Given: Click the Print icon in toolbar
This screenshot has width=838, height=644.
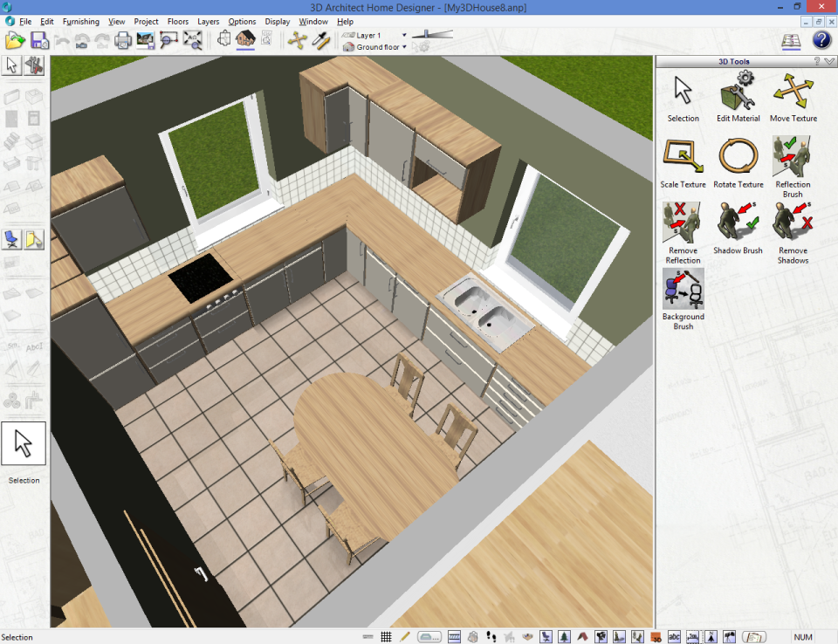Looking at the screenshot, I should (123, 41).
